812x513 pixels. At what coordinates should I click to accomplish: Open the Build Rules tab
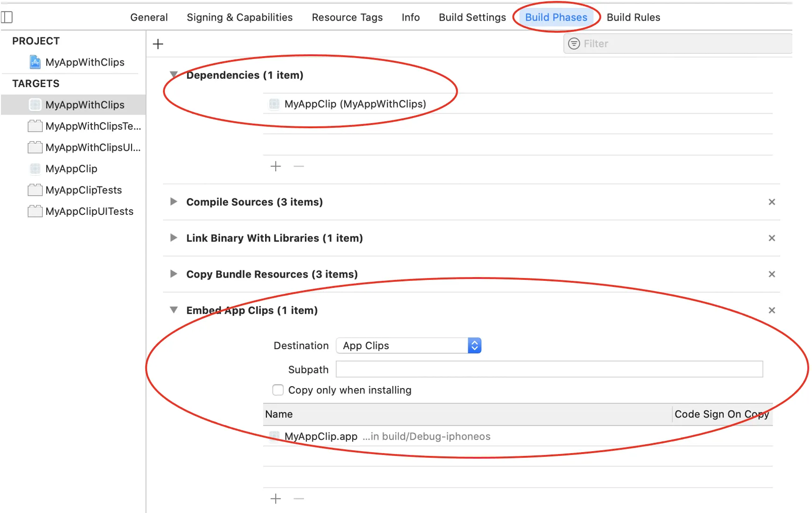(634, 17)
